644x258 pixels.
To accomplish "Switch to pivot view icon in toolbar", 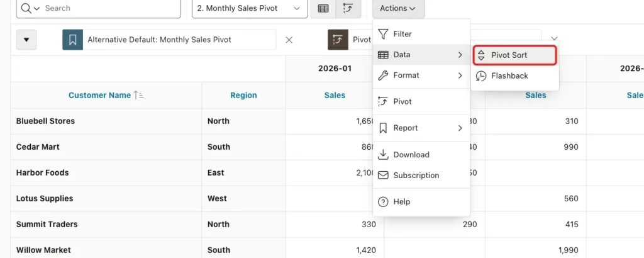I will pyautogui.click(x=348, y=8).
